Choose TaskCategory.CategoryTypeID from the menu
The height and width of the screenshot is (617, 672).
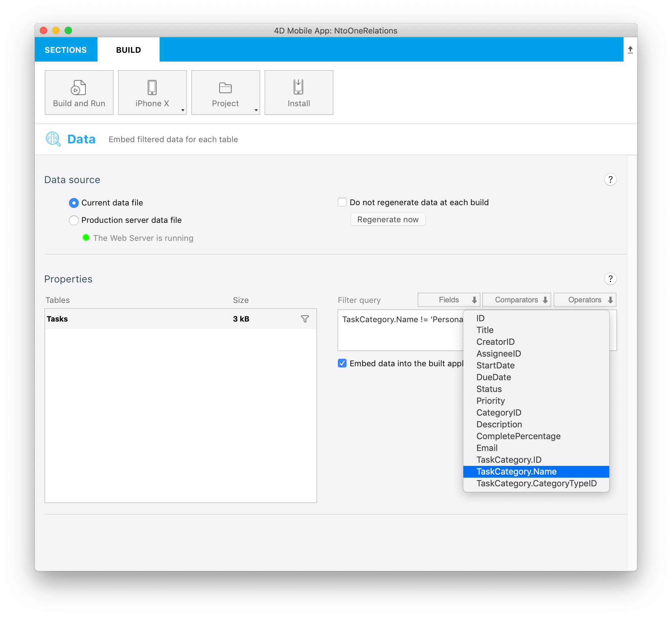point(536,484)
